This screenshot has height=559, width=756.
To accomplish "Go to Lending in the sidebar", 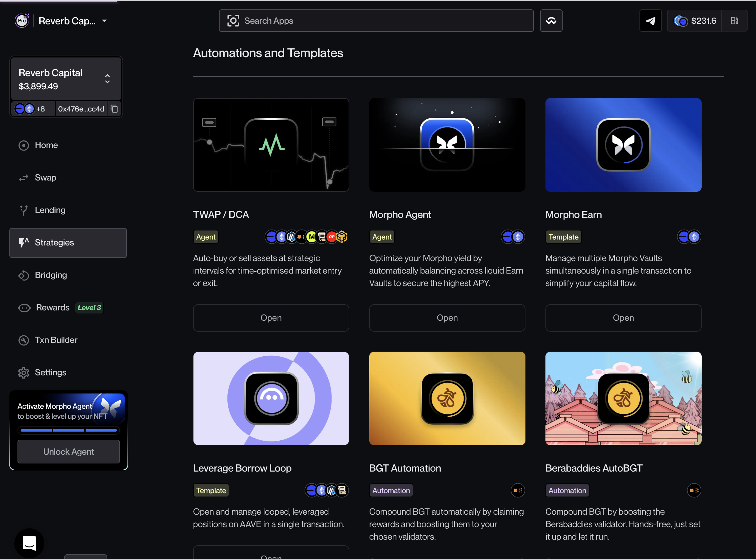I will [x=50, y=210].
